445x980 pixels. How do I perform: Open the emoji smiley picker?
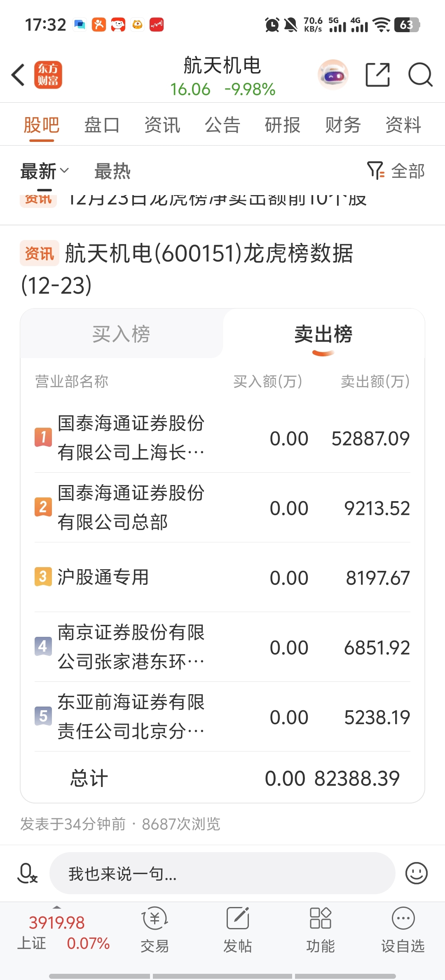point(417,873)
